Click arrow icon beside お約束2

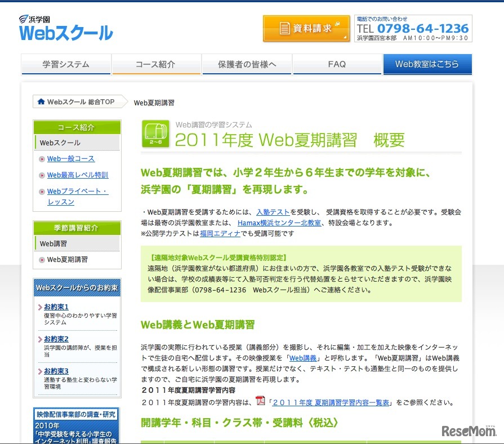tap(40, 339)
